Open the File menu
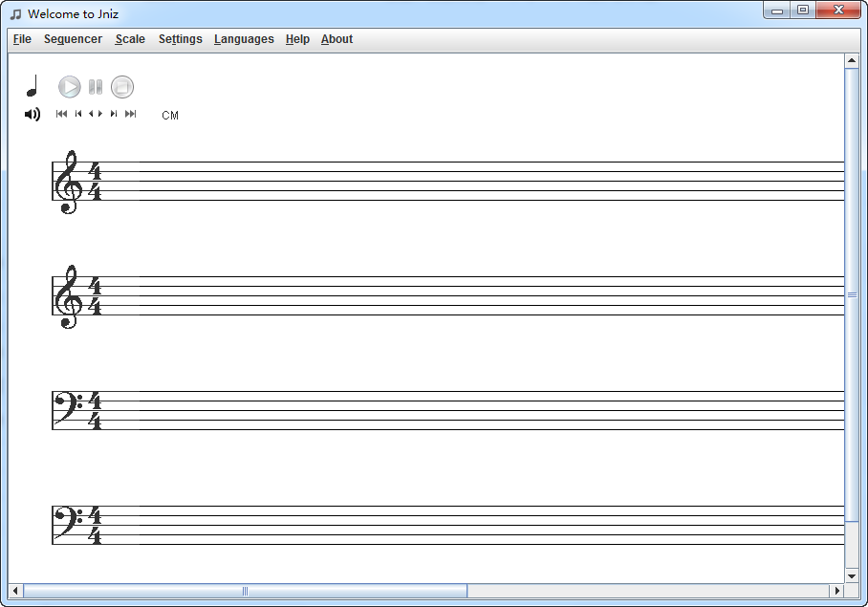 tap(21, 39)
